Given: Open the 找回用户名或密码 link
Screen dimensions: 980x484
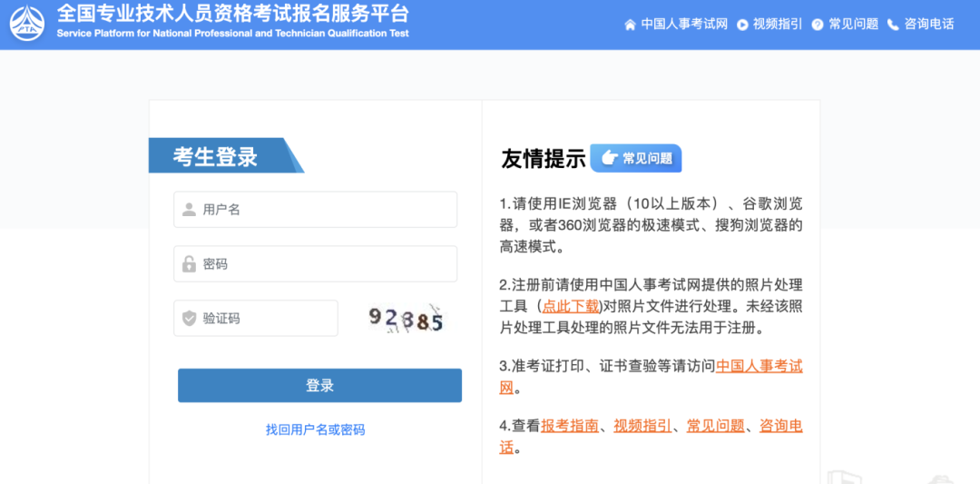Looking at the screenshot, I should [x=315, y=430].
